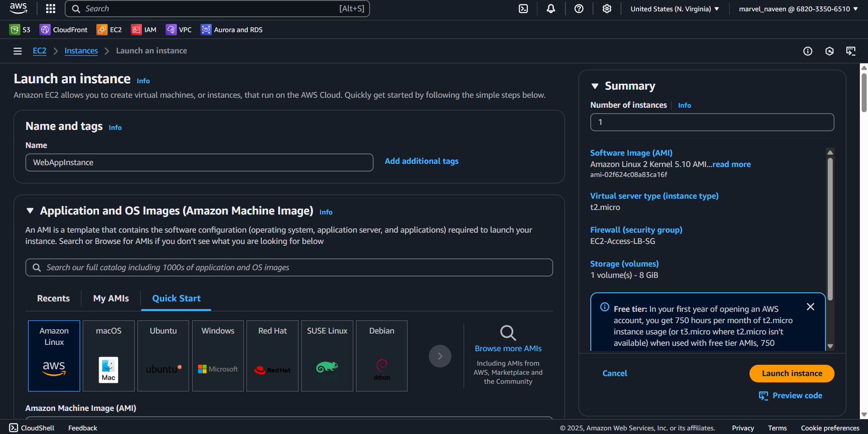This screenshot has height=434, width=868.
Task: Click the Launch instance button
Action: (x=792, y=373)
